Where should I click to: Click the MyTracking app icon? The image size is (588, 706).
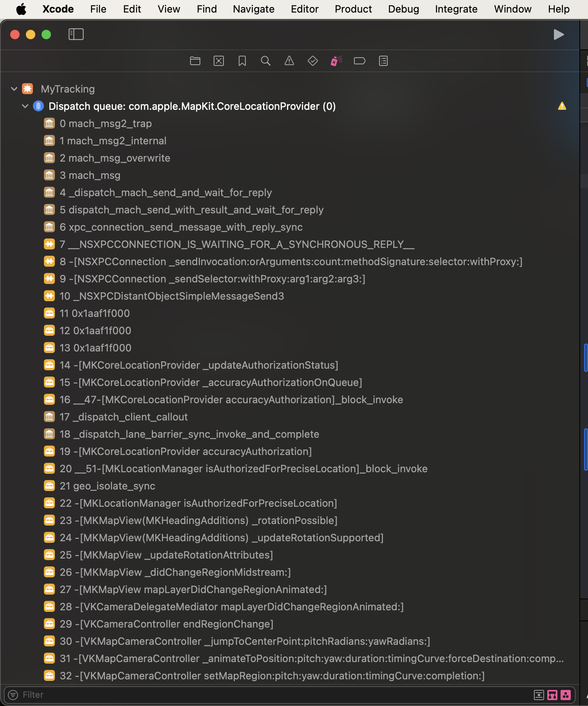pyautogui.click(x=27, y=89)
